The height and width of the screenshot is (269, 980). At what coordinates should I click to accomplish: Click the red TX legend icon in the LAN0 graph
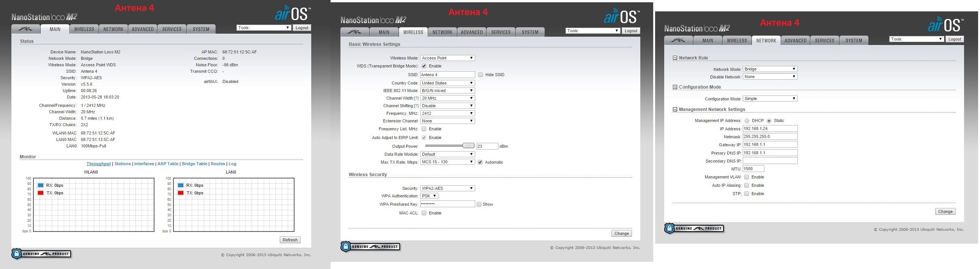coord(181,193)
